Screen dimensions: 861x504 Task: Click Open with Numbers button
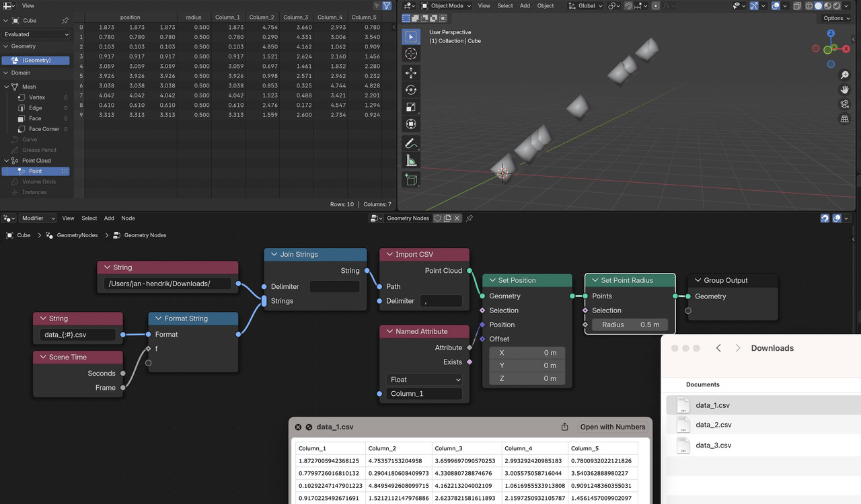[613, 427]
